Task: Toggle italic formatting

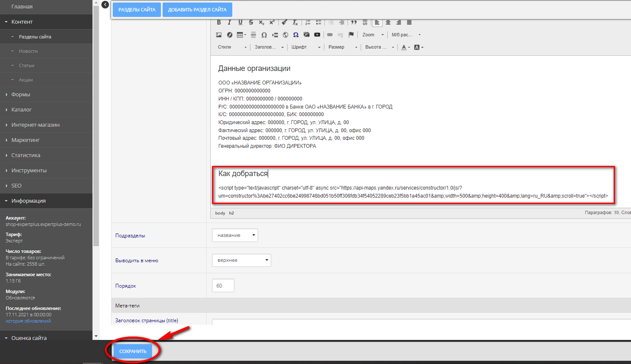Action: (229, 22)
